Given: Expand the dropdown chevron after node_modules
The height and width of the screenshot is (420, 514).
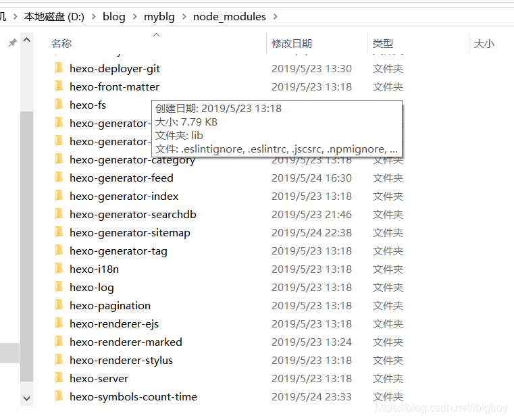Looking at the screenshot, I should pos(276,16).
